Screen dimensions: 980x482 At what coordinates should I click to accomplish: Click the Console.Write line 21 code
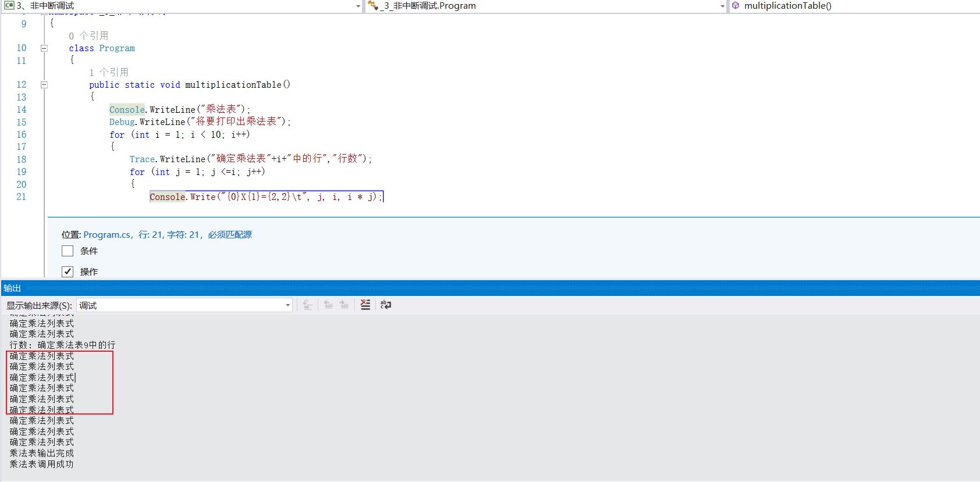(x=266, y=197)
